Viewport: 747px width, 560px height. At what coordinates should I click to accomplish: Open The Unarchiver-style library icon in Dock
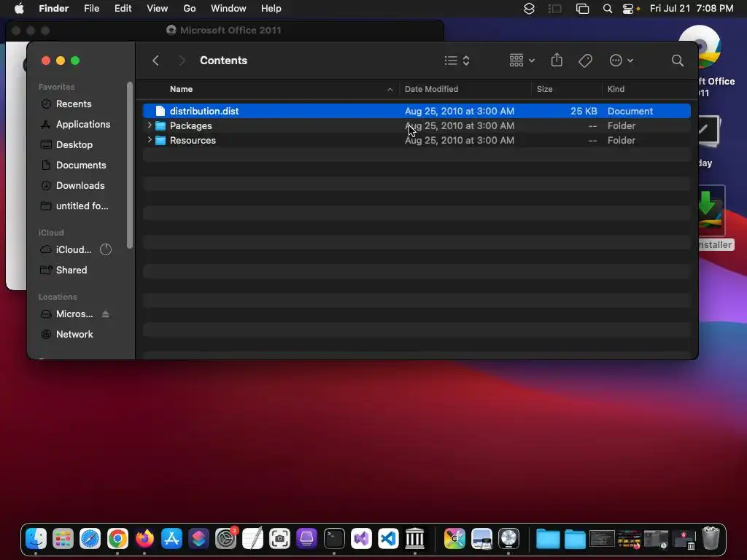coord(415,539)
